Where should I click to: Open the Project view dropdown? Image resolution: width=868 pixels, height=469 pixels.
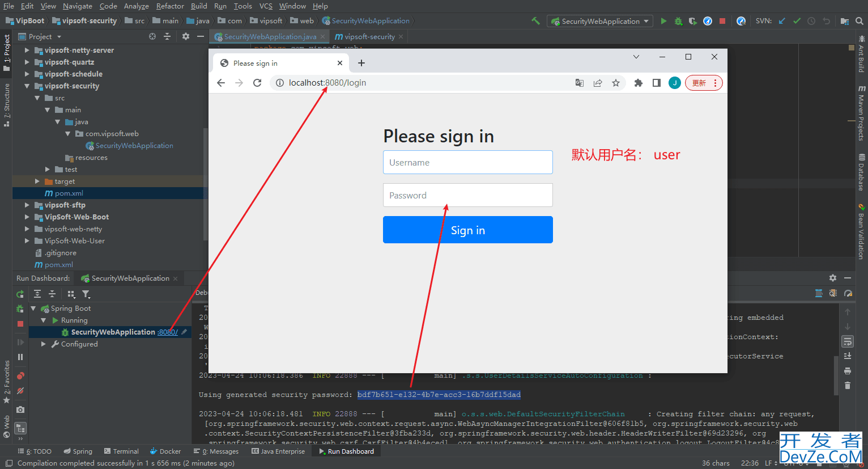[x=40, y=36]
